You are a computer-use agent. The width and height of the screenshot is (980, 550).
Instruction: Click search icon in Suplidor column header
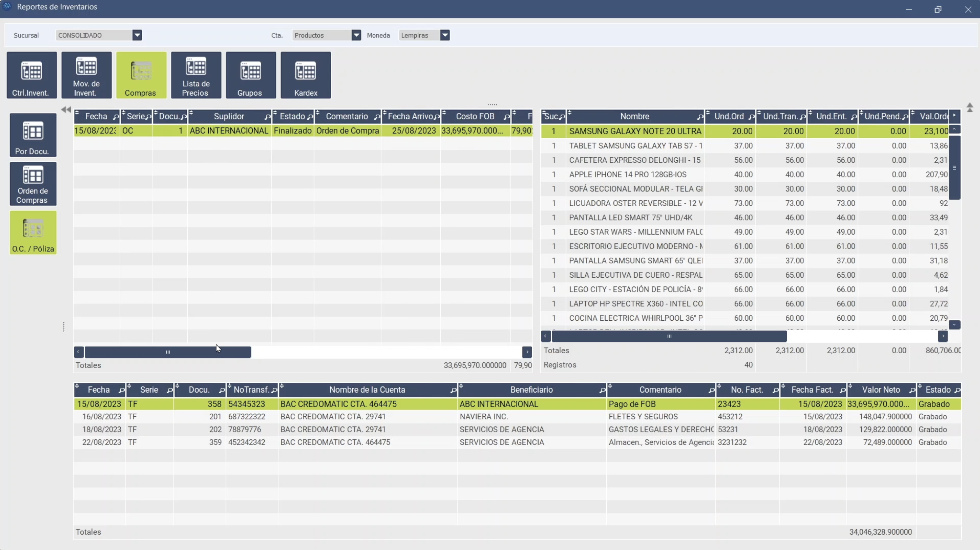tap(267, 117)
